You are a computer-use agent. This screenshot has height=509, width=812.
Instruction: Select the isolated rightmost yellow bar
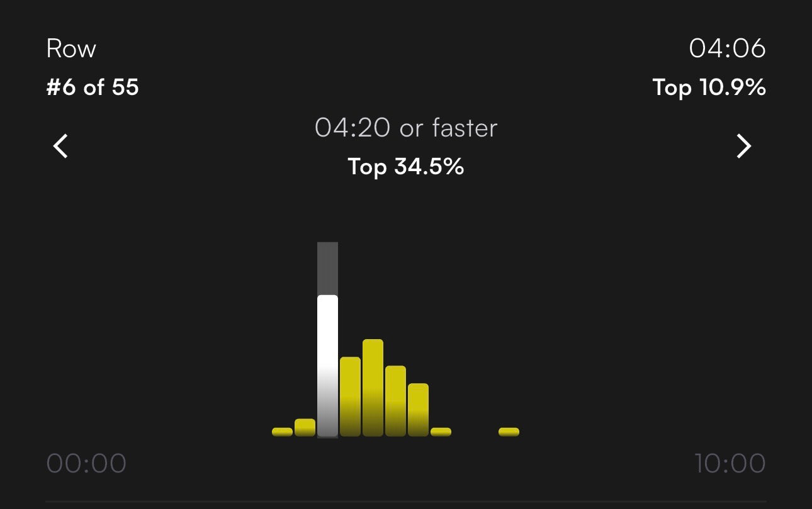[508, 431]
